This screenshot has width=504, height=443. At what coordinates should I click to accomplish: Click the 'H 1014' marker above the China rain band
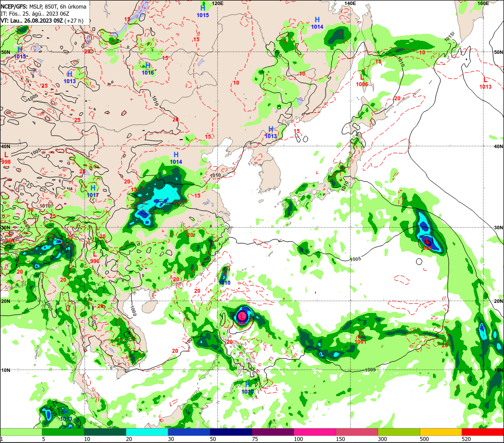pos(176,158)
